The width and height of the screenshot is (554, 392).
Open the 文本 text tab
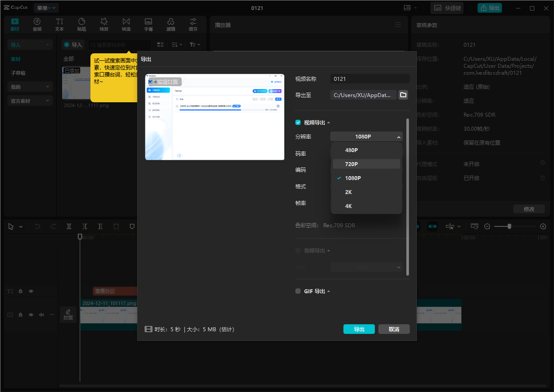(59, 24)
